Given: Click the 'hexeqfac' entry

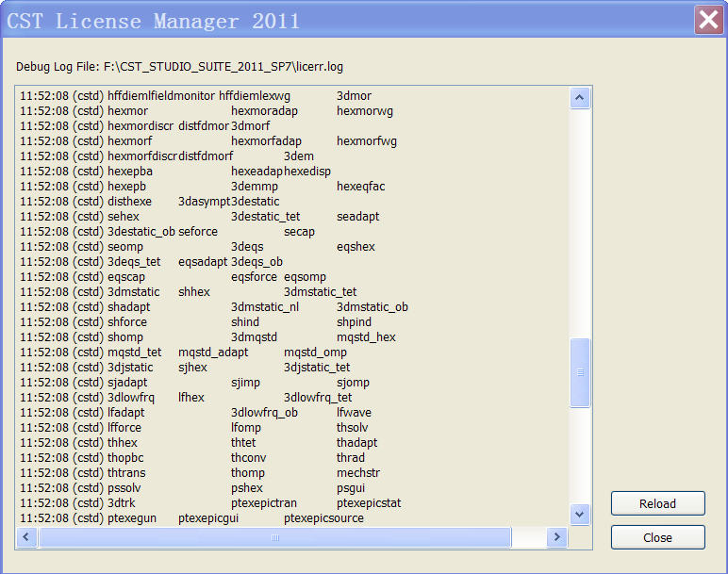Looking at the screenshot, I should [361, 187].
